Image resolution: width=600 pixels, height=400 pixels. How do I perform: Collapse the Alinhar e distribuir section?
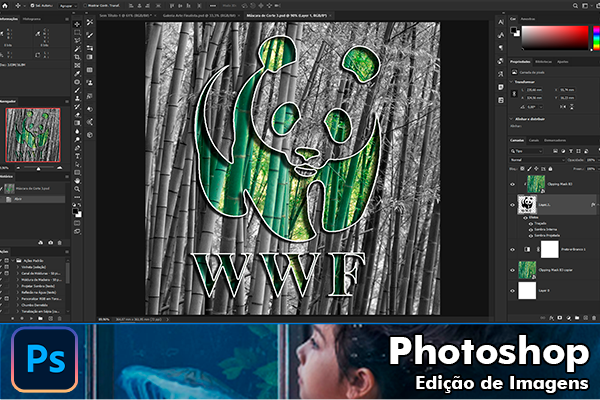click(512, 119)
